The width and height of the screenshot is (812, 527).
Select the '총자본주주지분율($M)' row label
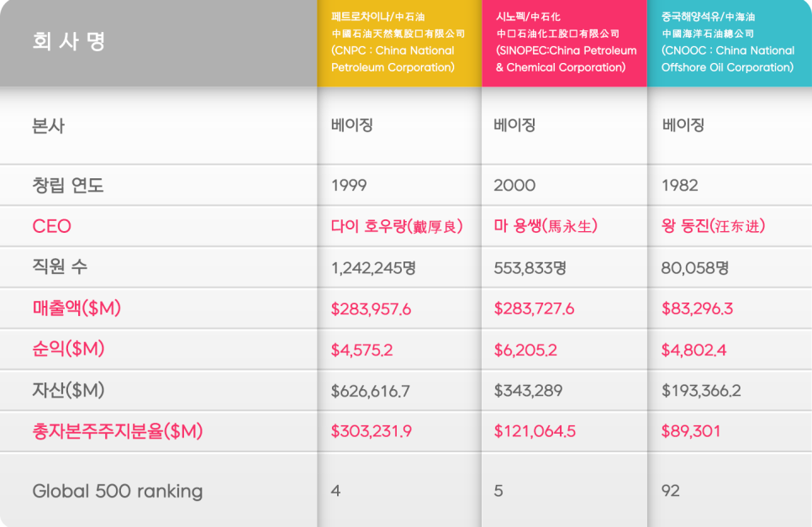coord(118,430)
